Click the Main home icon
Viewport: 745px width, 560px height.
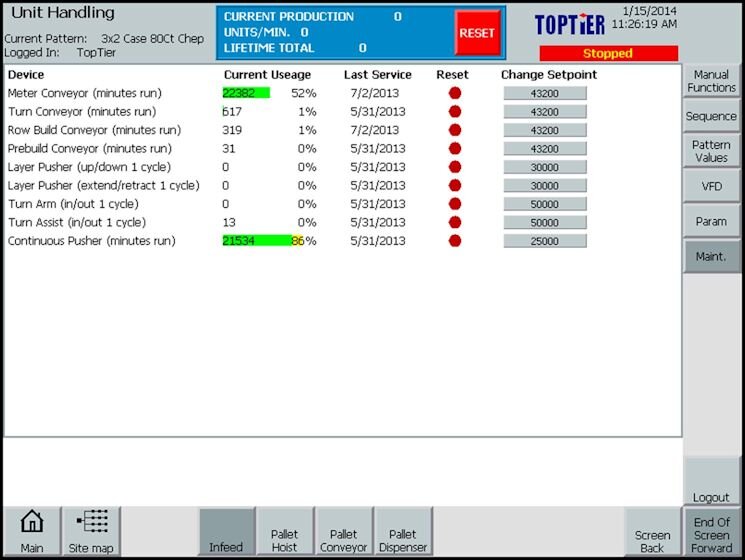[32, 531]
